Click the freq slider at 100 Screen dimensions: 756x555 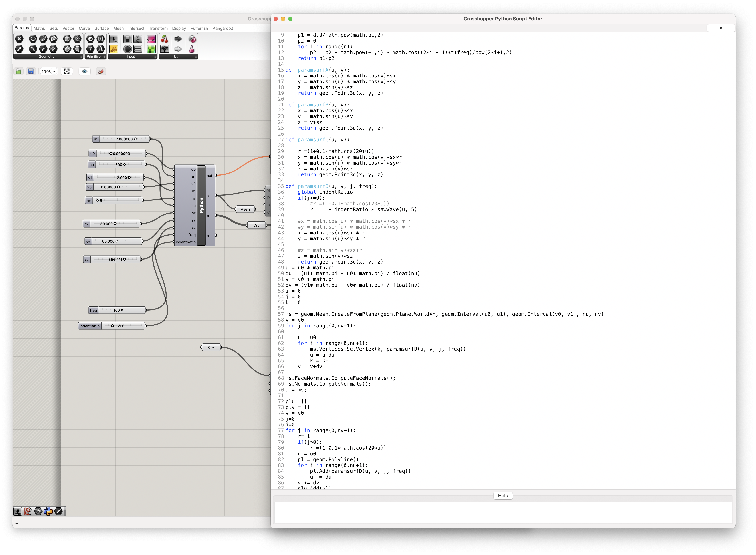tap(117, 310)
